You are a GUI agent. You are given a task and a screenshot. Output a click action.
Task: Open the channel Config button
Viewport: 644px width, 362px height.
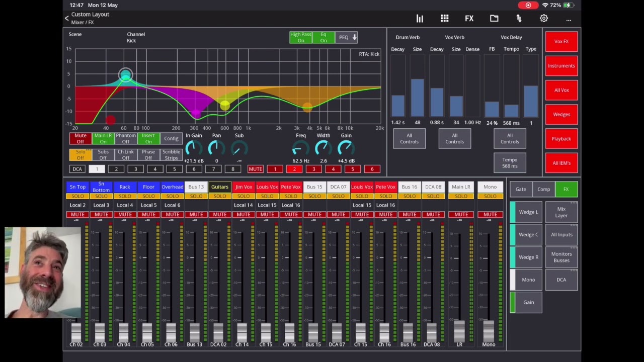171,139
